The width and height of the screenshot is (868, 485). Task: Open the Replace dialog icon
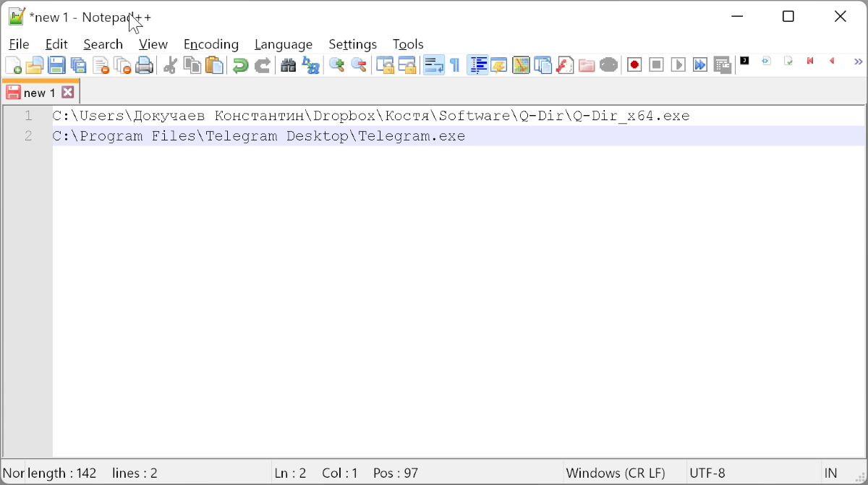tap(310, 65)
